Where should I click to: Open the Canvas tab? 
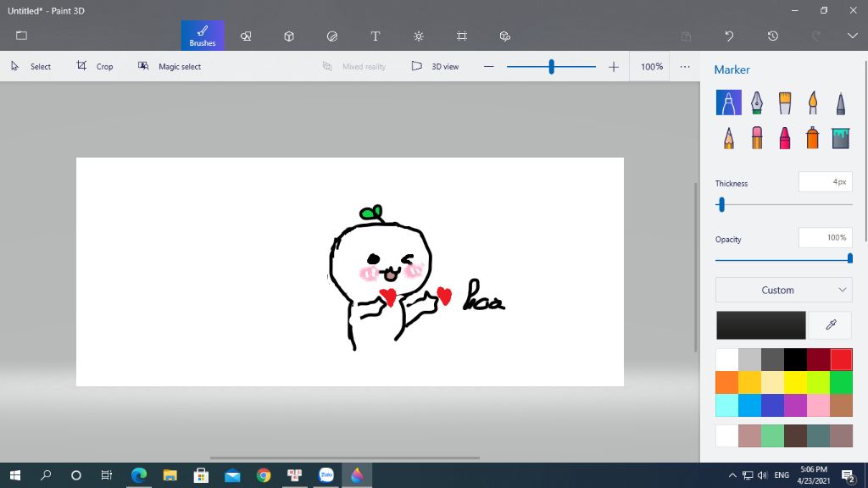click(x=462, y=36)
